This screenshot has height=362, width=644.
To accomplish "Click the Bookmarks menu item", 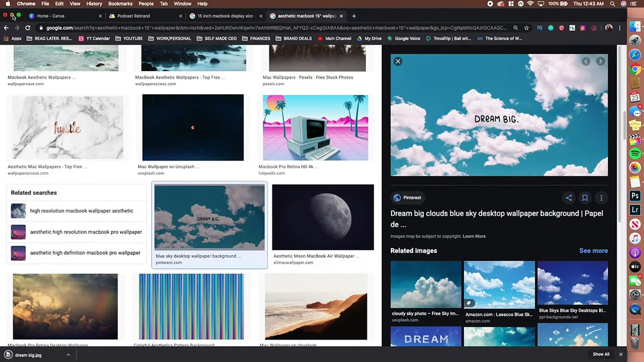I will (120, 4).
